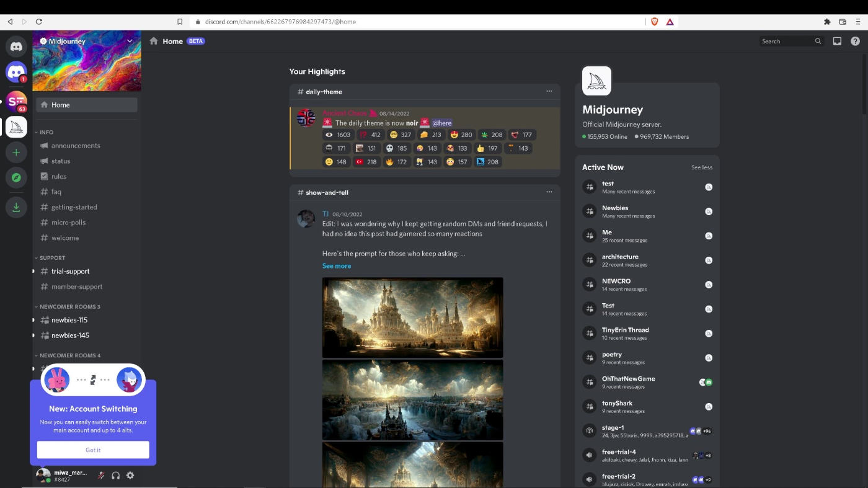Click the bookmark icon in address bar
The width and height of the screenshot is (868, 488).
[180, 22]
